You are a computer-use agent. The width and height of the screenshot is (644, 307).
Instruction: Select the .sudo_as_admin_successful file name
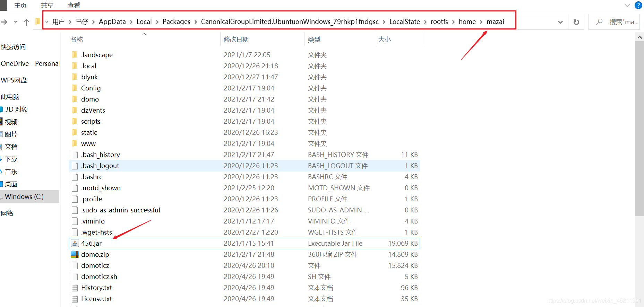121,210
